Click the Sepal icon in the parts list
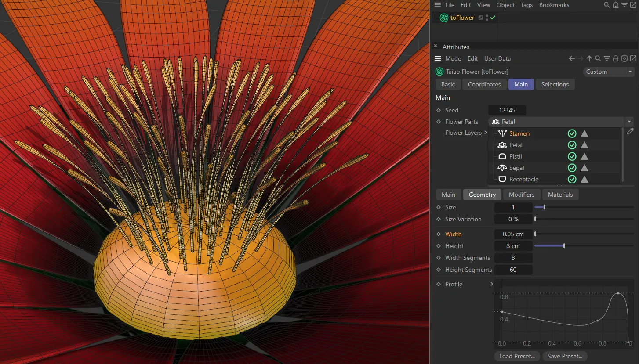 click(x=502, y=168)
